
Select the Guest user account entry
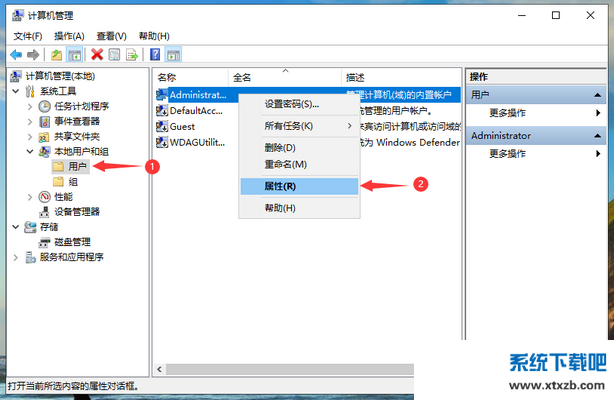click(182, 127)
